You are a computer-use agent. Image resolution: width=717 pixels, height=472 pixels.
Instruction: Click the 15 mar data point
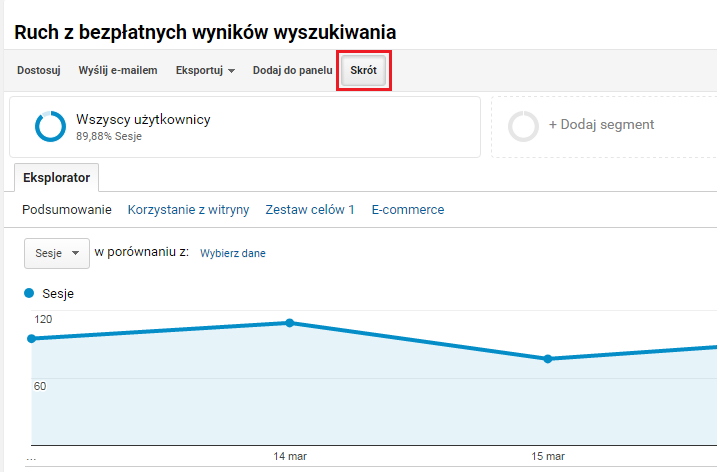(x=548, y=359)
